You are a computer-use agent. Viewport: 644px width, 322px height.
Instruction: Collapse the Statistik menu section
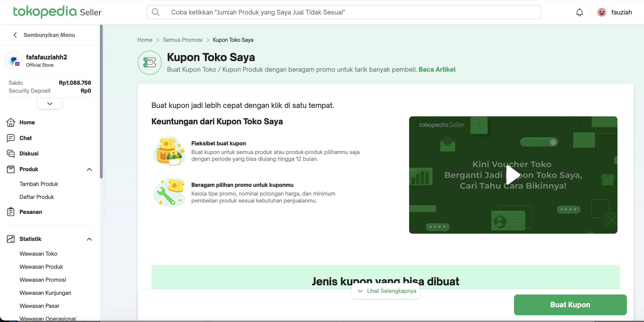click(x=89, y=239)
